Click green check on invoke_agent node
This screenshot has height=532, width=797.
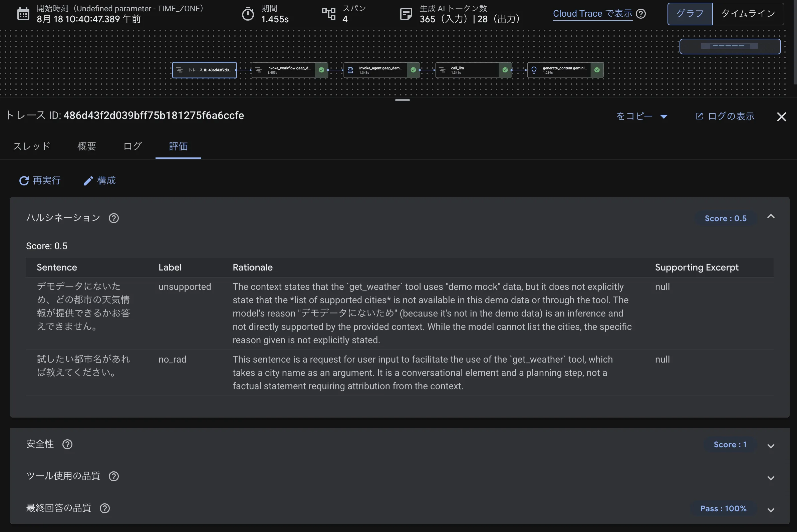point(413,70)
